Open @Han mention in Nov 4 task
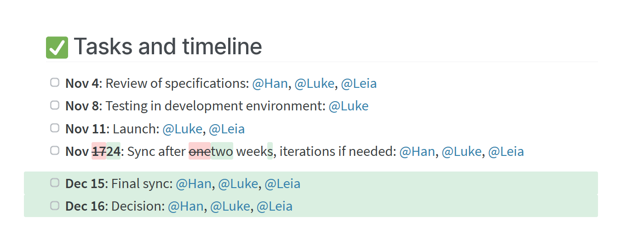This screenshot has width=644, height=252. (x=270, y=84)
